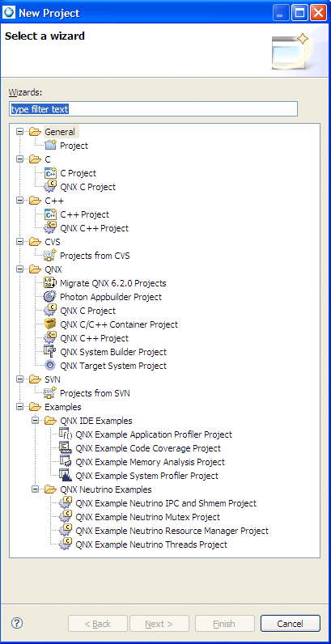331x644 pixels.
Task: Collapse the QNX Neutrino Examples folder
Action: tap(35, 489)
